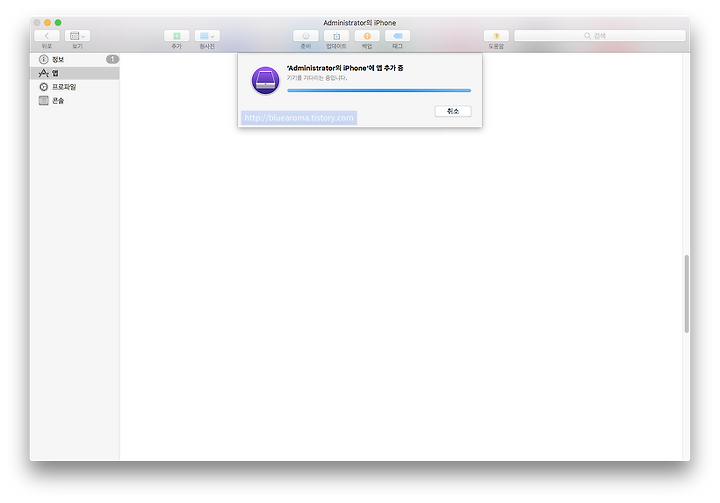Viewport: 720px width, 503px height.
Task: Open 콘솔 in the sidebar
Action: point(75,101)
